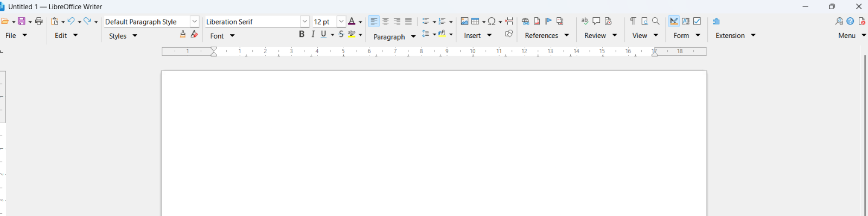Open the Styles menu
This screenshot has height=216, width=868.
click(x=123, y=36)
